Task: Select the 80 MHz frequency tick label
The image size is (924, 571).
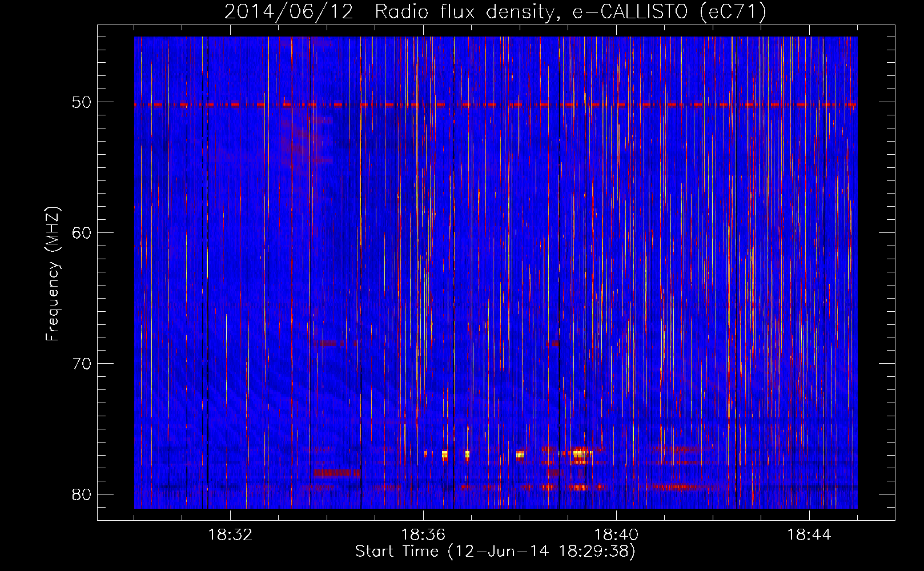Action: click(x=82, y=494)
